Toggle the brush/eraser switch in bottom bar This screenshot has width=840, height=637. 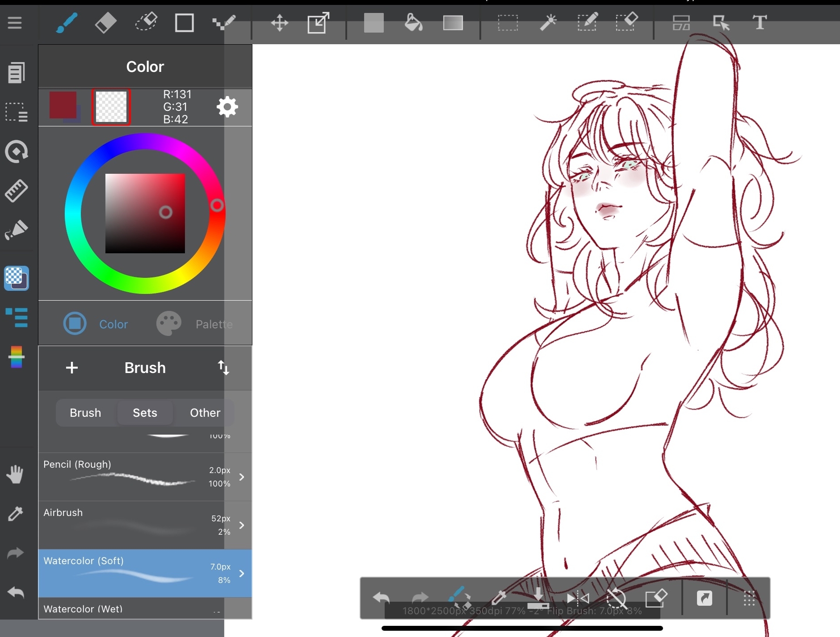(459, 597)
